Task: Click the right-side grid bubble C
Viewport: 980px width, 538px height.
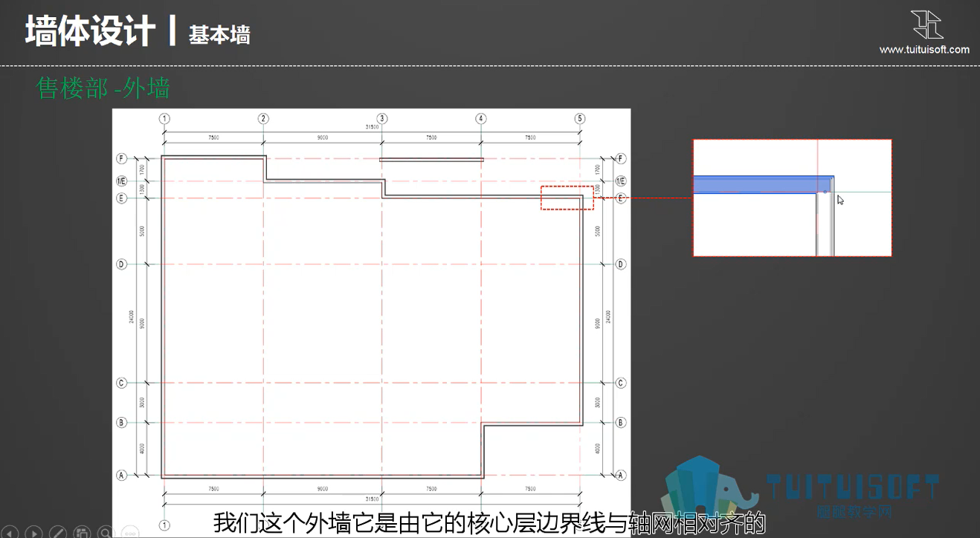Action: (x=621, y=383)
